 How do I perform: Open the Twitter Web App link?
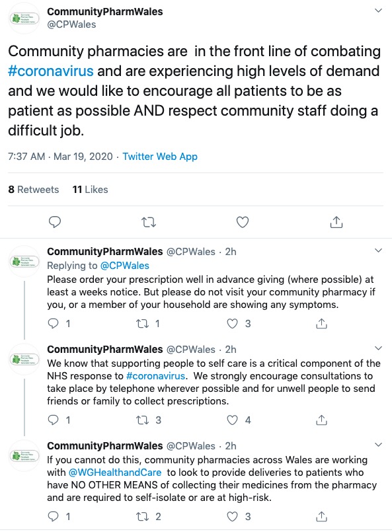coord(160,157)
